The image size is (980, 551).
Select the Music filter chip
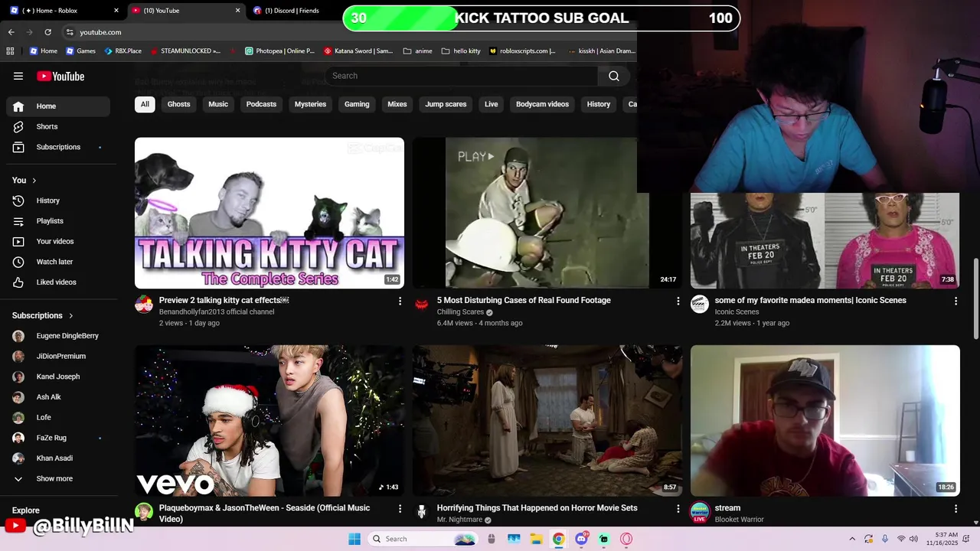point(218,104)
